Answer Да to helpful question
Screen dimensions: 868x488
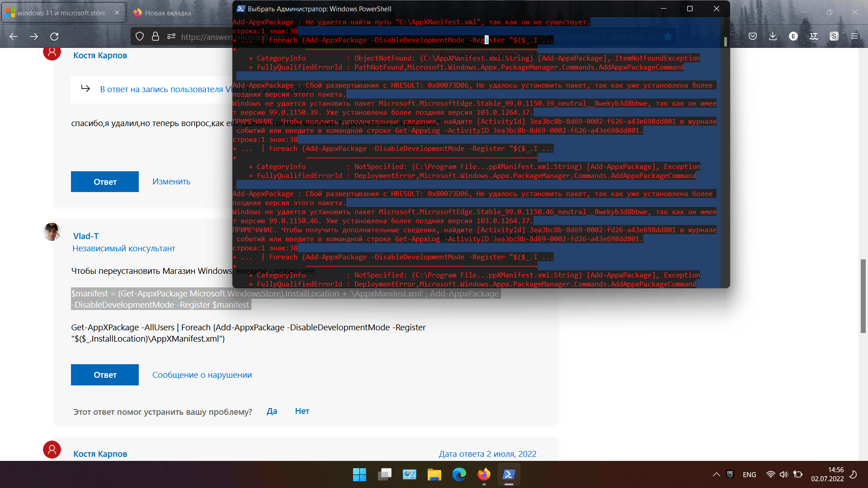272,411
